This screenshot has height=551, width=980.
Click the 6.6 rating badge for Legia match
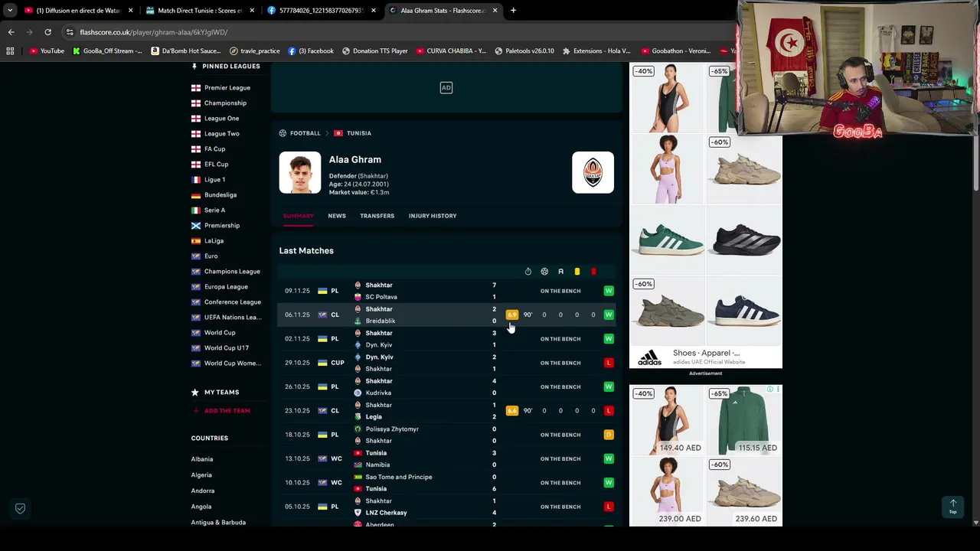click(511, 411)
